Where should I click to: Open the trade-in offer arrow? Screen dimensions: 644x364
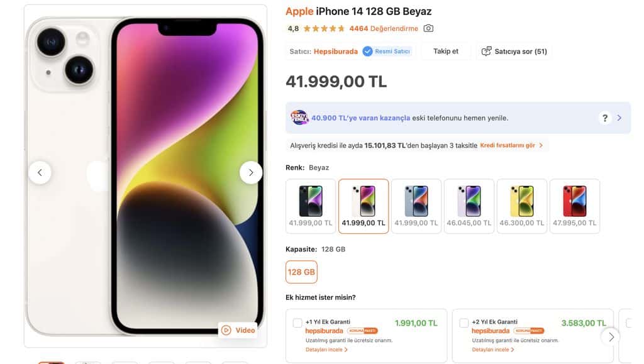[619, 118]
